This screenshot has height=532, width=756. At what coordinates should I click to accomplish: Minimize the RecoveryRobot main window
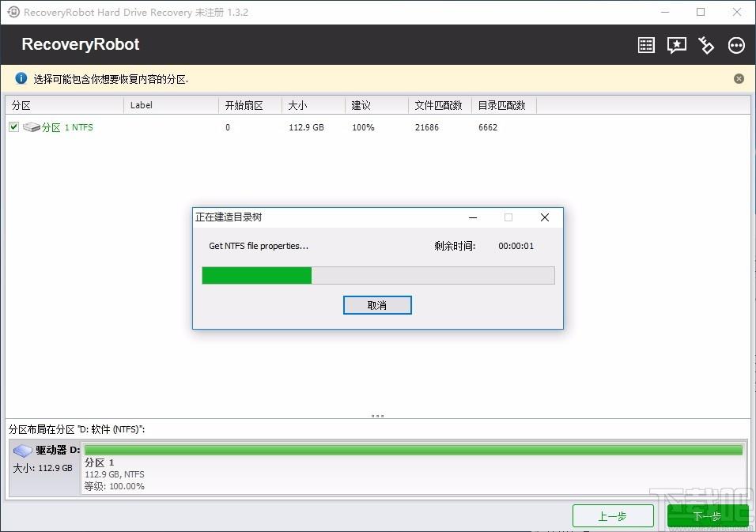[665, 12]
